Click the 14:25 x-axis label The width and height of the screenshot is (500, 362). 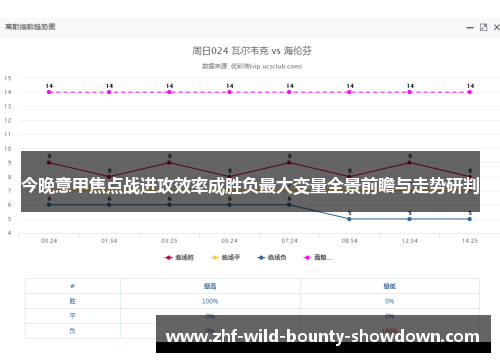click(x=470, y=241)
